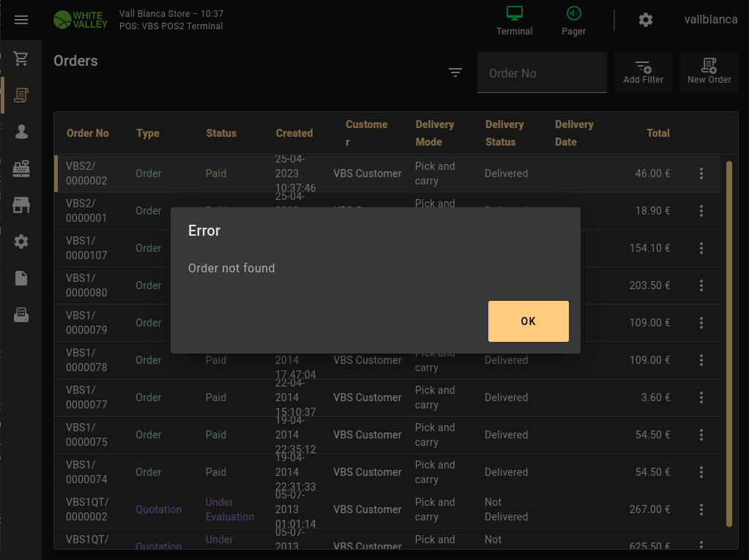Open the row menu for order VBS1/0000077
This screenshot has width=749, height=560.
701,397
